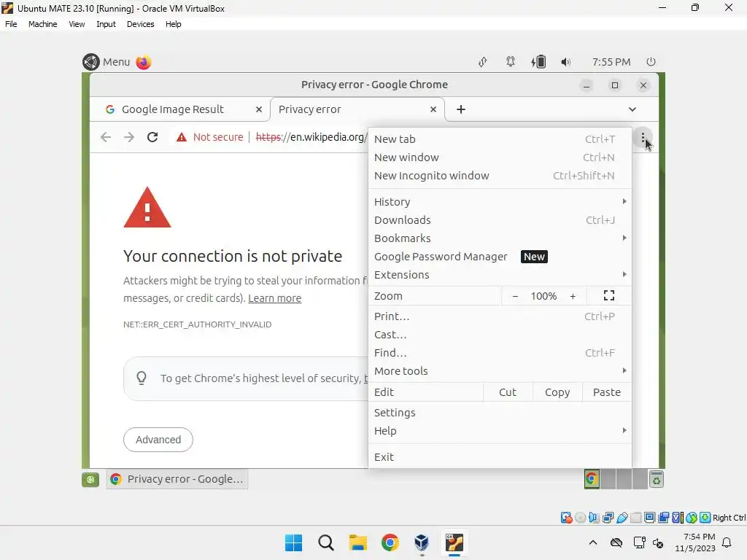The image size is (747, 560).
Task: Open Windows notification bell
Action: [x=727, y=542]
